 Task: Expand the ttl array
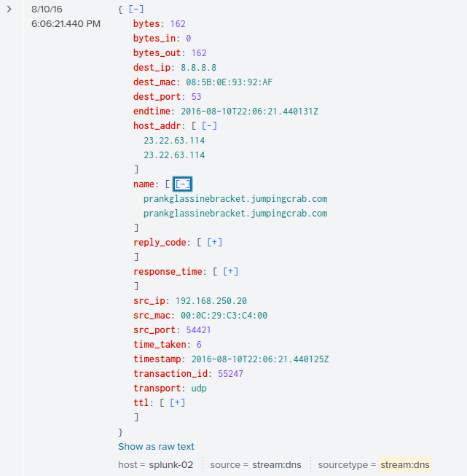coord(177,402)
